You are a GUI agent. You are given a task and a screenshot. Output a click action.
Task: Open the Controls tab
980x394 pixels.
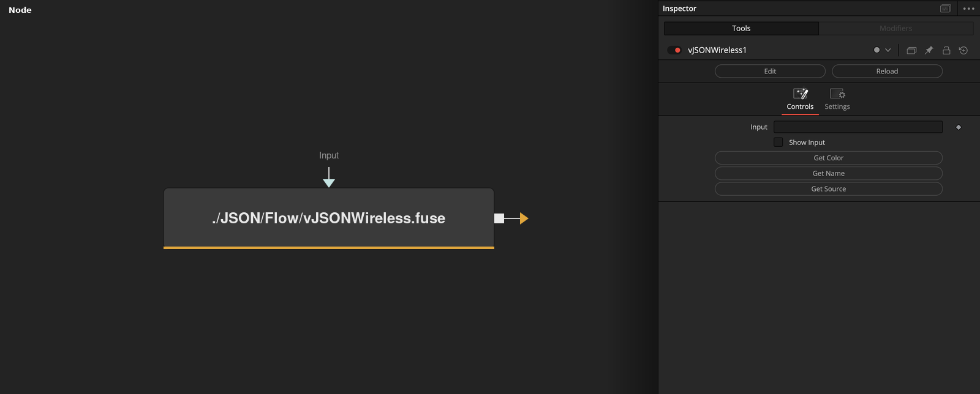(800, 99)
